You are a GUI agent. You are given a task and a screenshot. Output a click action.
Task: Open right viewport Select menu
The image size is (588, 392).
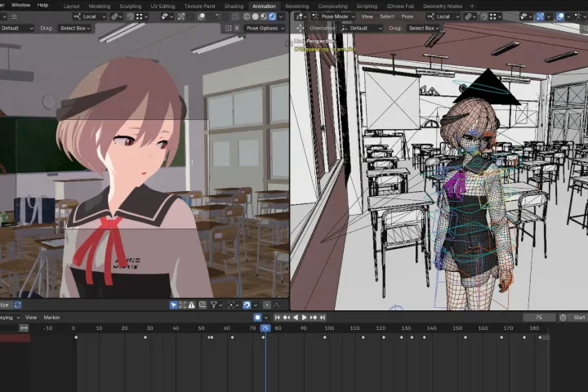click(386, 16)
